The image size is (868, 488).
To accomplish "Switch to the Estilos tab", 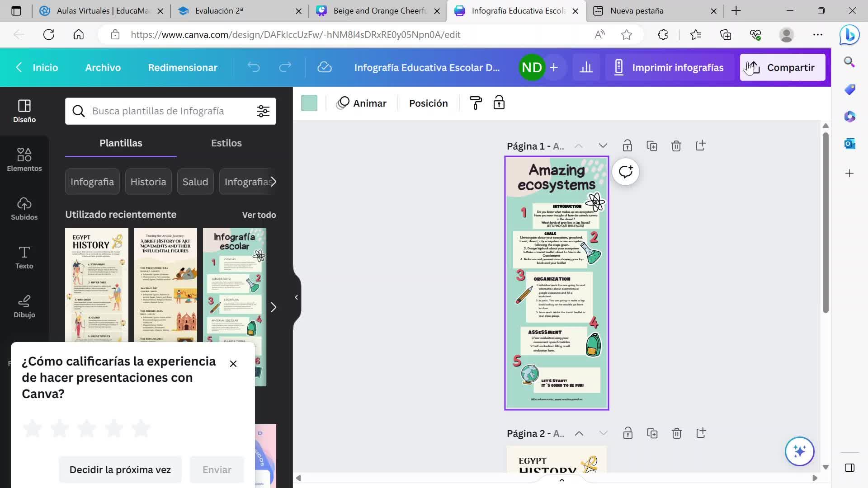I will (x=226, y=143).
